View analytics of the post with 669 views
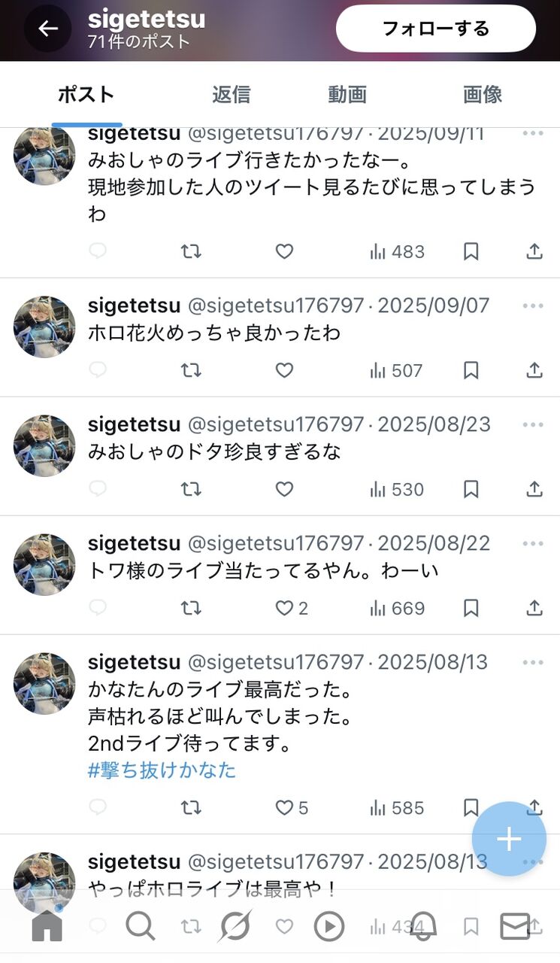Viewport: 560px width, 963px height. (x=398, y=608)
